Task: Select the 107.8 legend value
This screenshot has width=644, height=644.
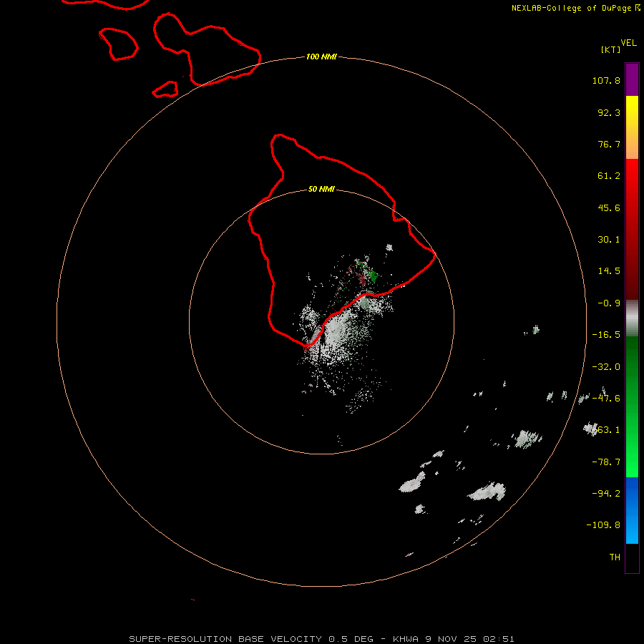Action: 606,80
